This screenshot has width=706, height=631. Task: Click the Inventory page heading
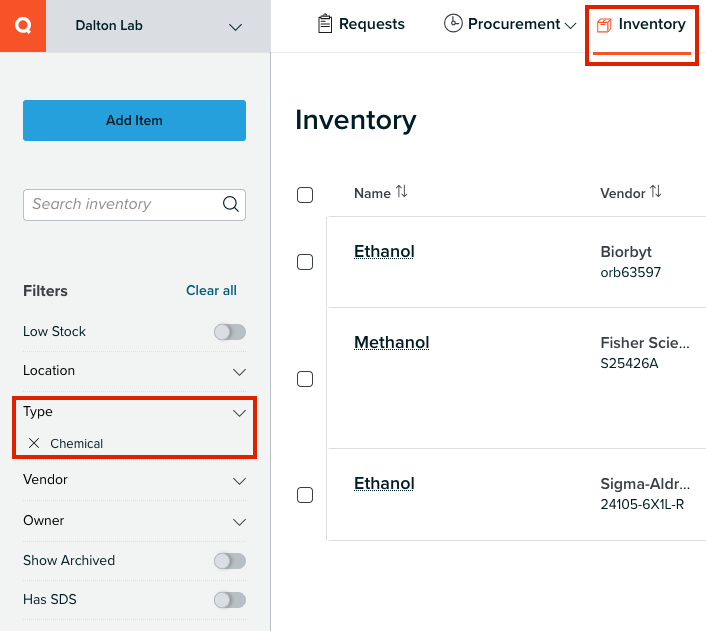356,120
